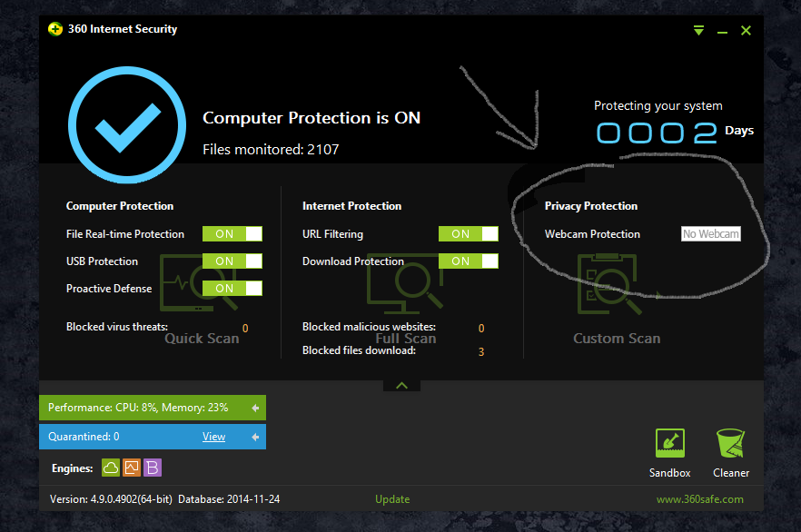The height and width of the screenshot is (532, 801).
Task: Click the Update link
Action: (392, 499)
